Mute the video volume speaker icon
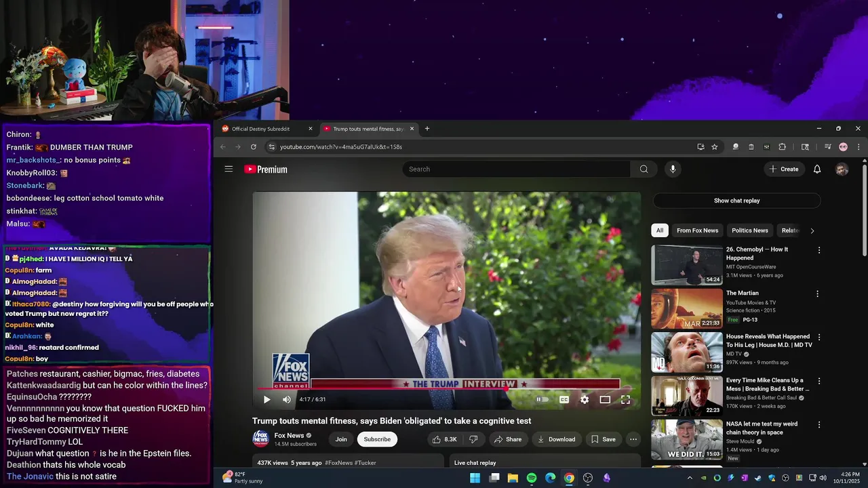Screen dimensions: 868x488 pos(287,400)
